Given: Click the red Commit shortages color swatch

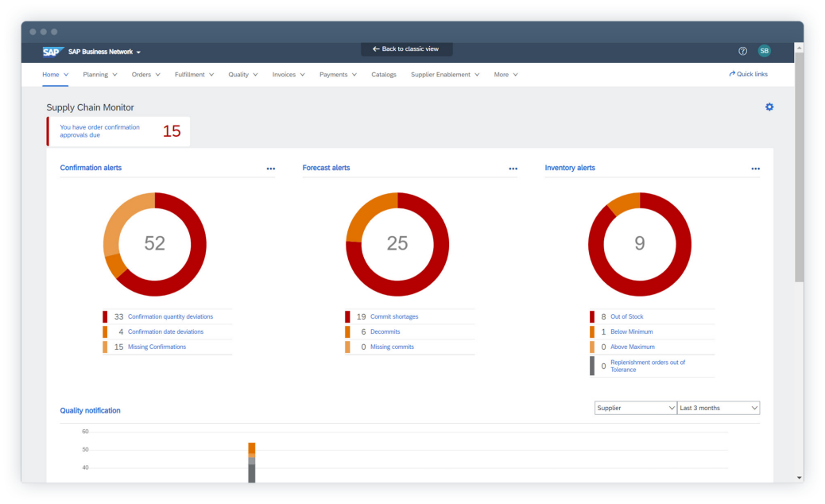Looking at the screenshot, I should point(347,316).
